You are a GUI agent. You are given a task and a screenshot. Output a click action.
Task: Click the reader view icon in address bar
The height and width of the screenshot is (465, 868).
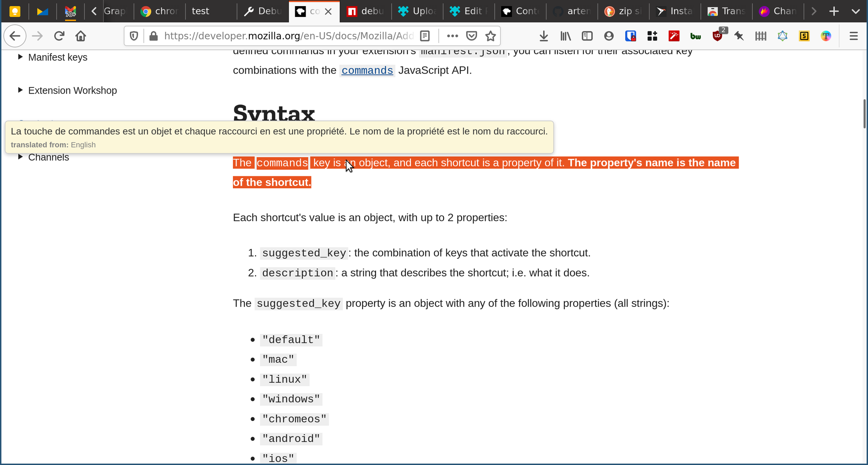(x=424, y=36)
